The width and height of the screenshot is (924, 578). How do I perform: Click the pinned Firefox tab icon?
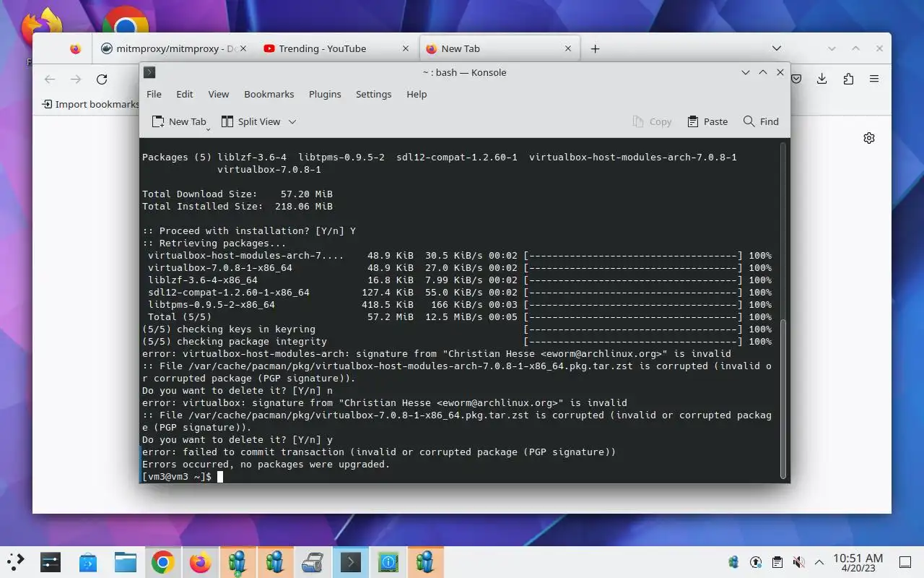(76, 48)
